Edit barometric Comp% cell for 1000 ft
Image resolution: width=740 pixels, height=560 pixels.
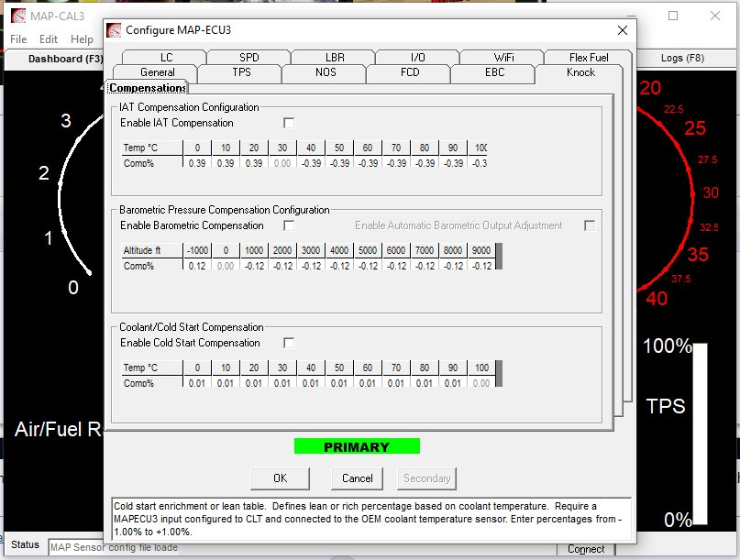[254, 266]
